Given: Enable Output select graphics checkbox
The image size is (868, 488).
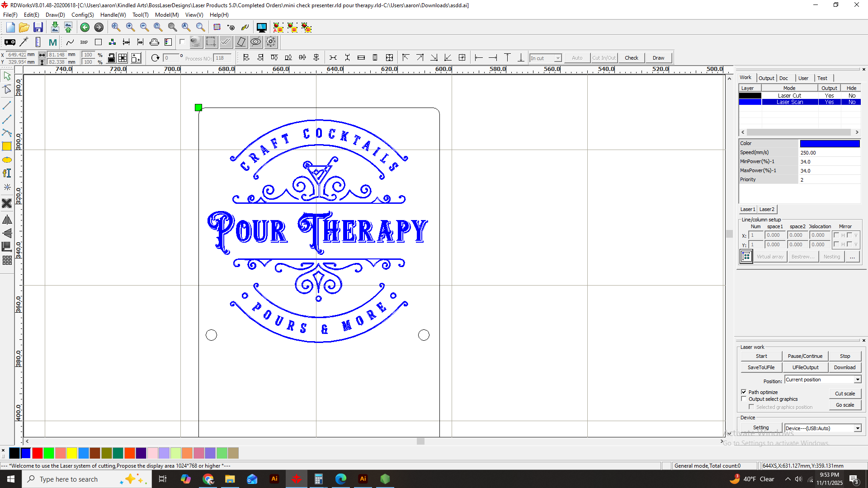Looking at the screenshot, I should click(x=744, y=399).
